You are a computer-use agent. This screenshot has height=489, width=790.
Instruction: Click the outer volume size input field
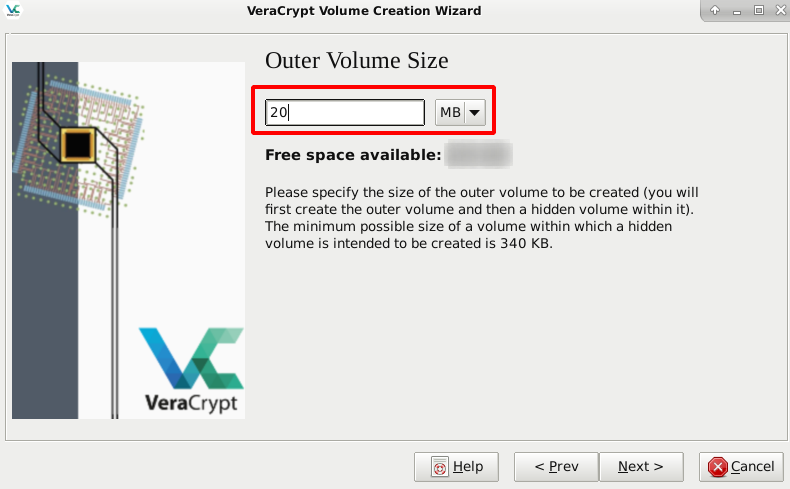[345, 112]
